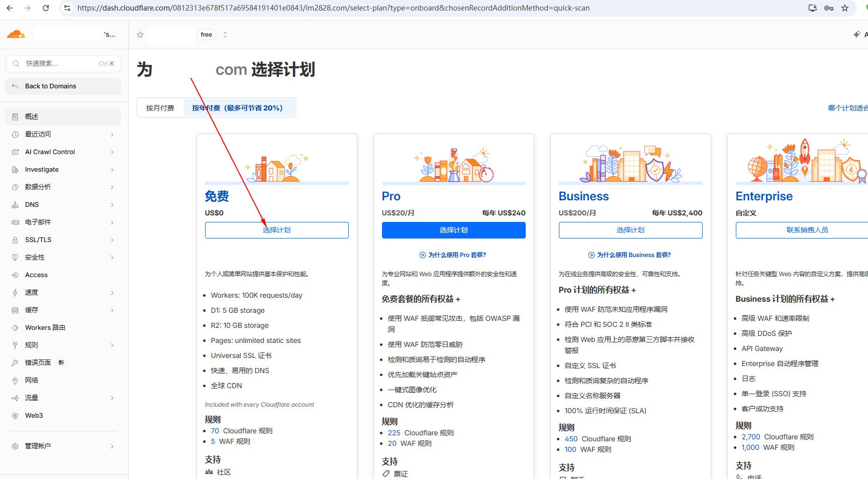
Task: Click the 规则 funnel icon
Action: pos(15,345)
